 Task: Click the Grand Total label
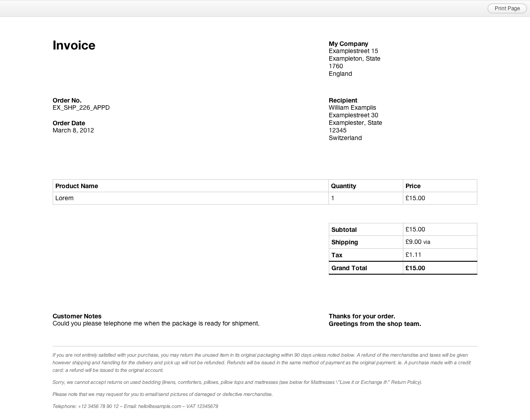tap(349, 268)
